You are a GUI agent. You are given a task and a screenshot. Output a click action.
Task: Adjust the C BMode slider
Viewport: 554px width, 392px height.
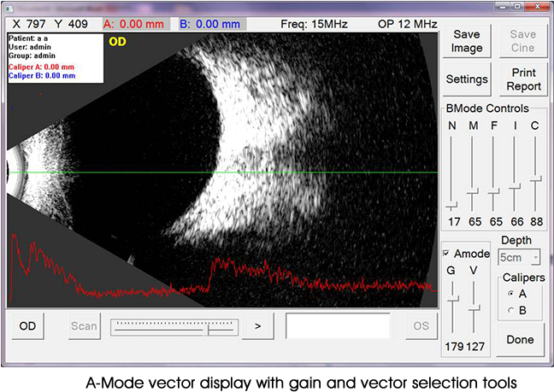pos(536,179)
